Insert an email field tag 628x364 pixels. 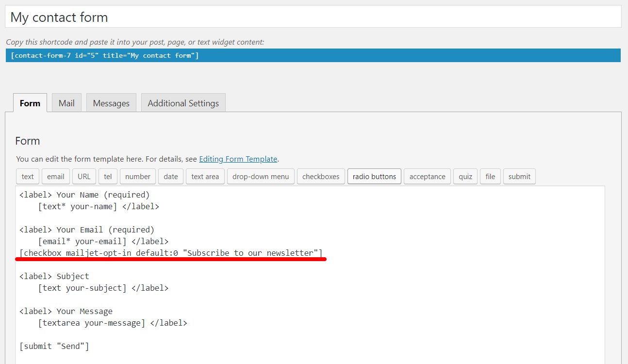pos(56,177)
